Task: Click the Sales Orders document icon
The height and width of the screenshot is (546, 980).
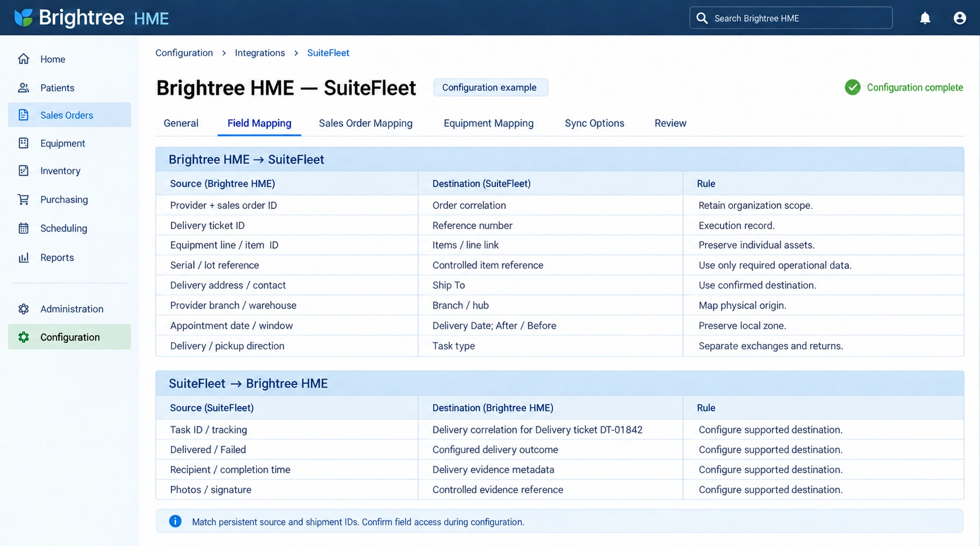Action: (23, 115)
